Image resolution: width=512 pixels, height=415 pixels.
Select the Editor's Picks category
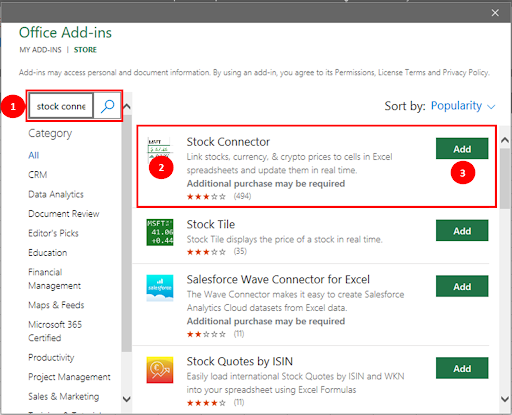click(53, 233)
